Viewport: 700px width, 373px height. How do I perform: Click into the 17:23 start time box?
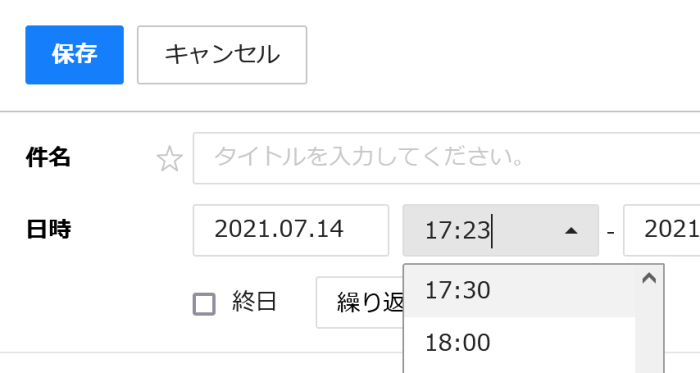(480, 230)
